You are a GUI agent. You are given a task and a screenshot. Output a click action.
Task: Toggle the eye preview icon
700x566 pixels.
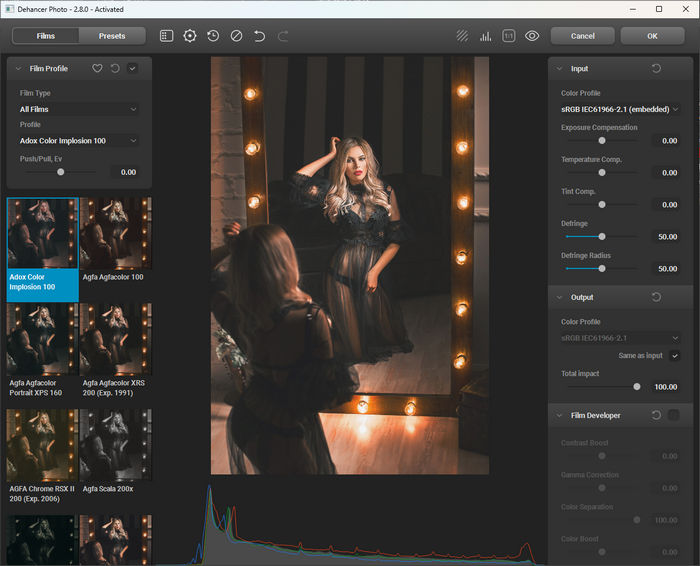532,36
